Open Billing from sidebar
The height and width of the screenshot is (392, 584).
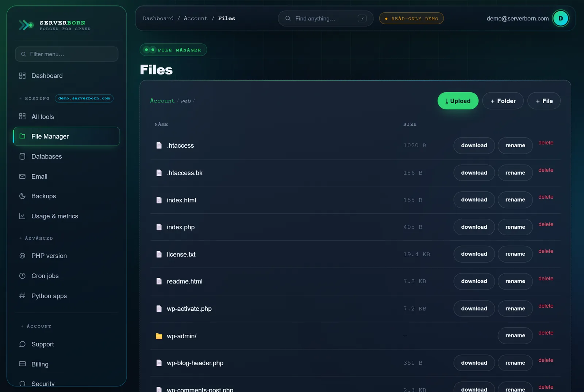tap(66, 364)
